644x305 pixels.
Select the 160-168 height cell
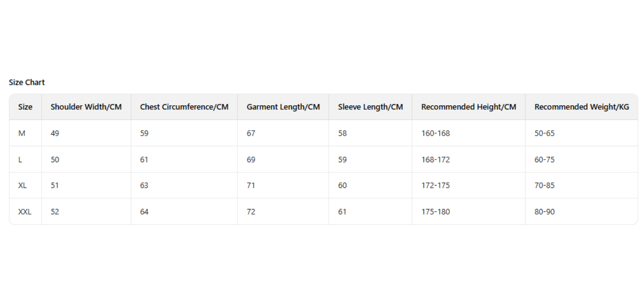click(x=436, y=133)
